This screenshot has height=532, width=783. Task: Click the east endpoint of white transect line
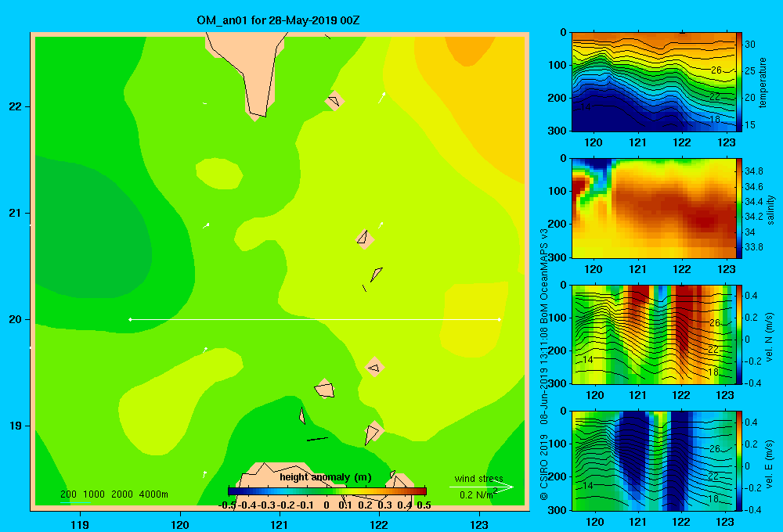(500, 319)
